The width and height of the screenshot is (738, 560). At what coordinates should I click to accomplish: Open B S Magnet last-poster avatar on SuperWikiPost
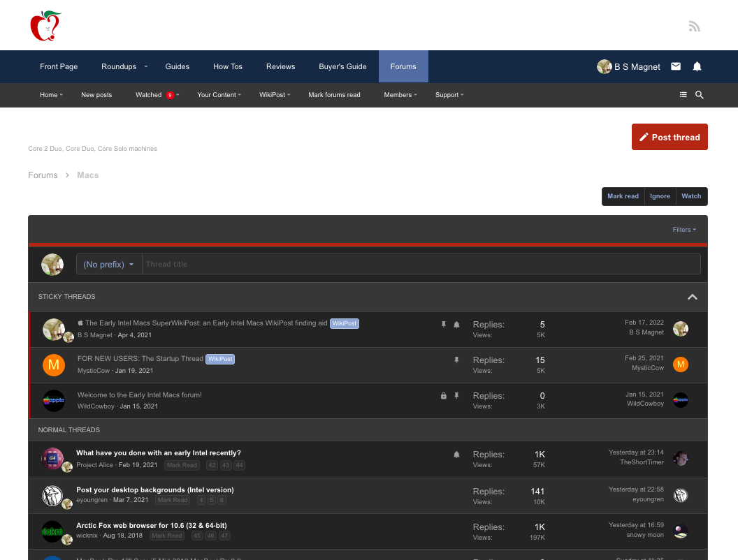tap(681, 329)
